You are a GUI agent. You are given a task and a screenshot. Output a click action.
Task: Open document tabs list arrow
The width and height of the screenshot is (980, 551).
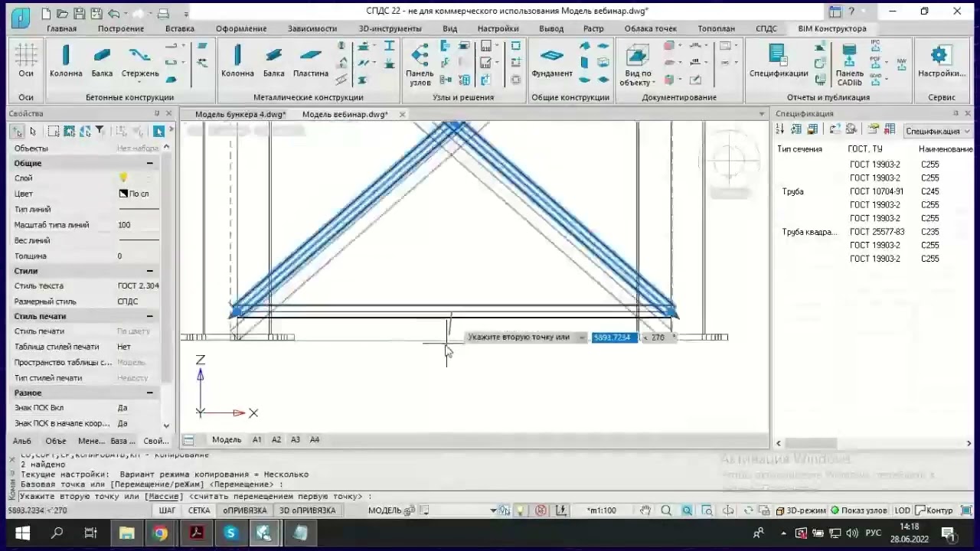coord(762,114)
